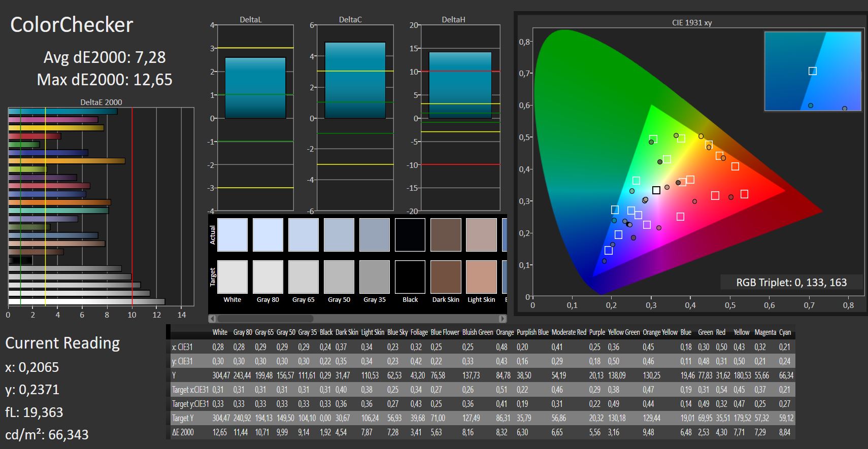This screenshot has height=449, width=868.
Task: Select the Actual White color swatch
Action: pos(232,235)
